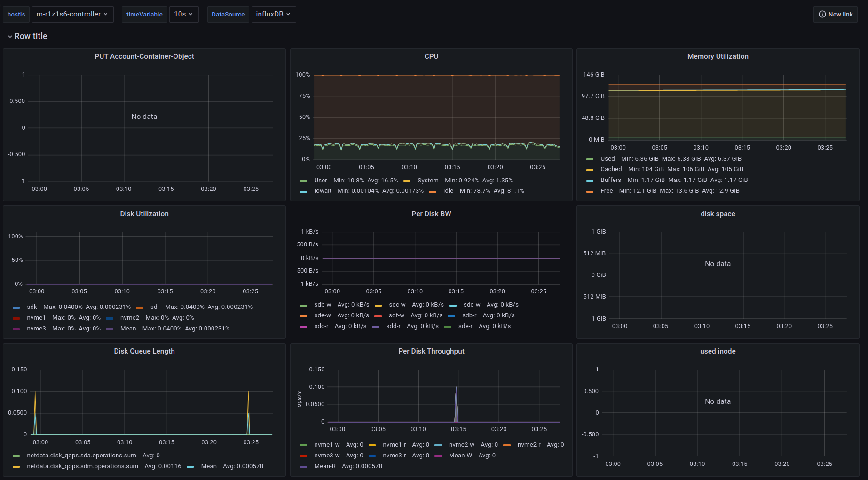868x480 pixels.
Task: Click the Mean-R legend color icon
Action: [x=303, y=467]
